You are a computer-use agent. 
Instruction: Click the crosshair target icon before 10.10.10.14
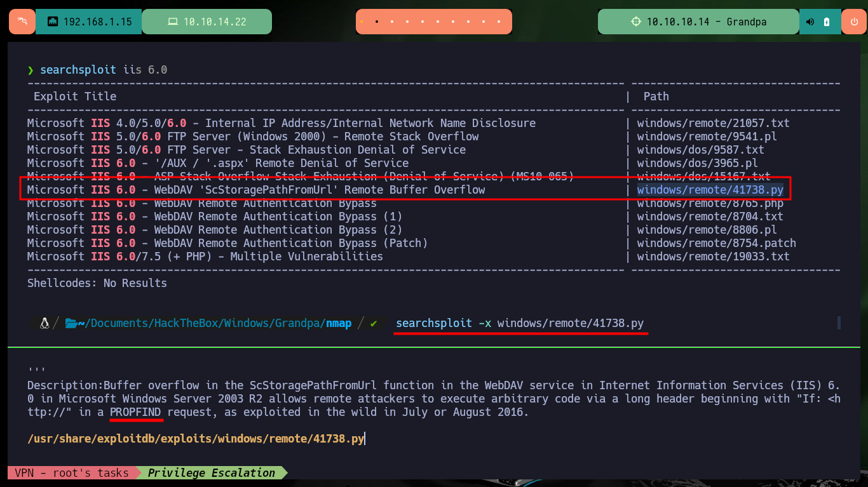pyautogui.click(x=636, y=22)
